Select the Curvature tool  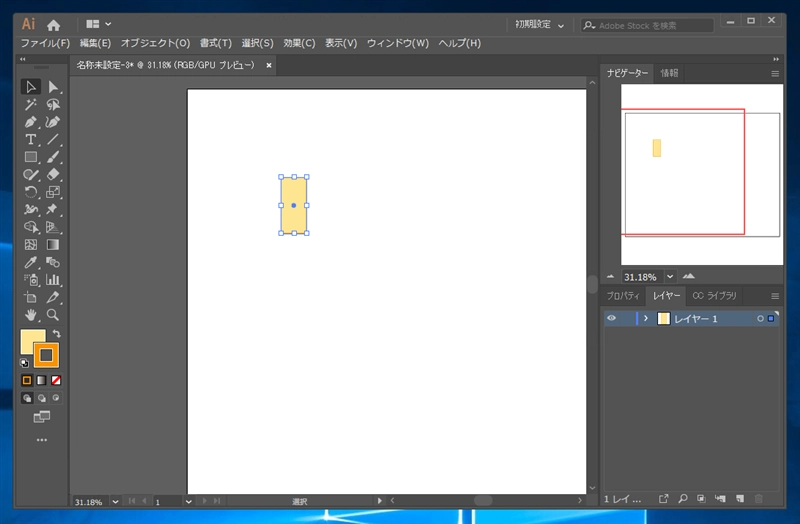[x=53, y=122]
